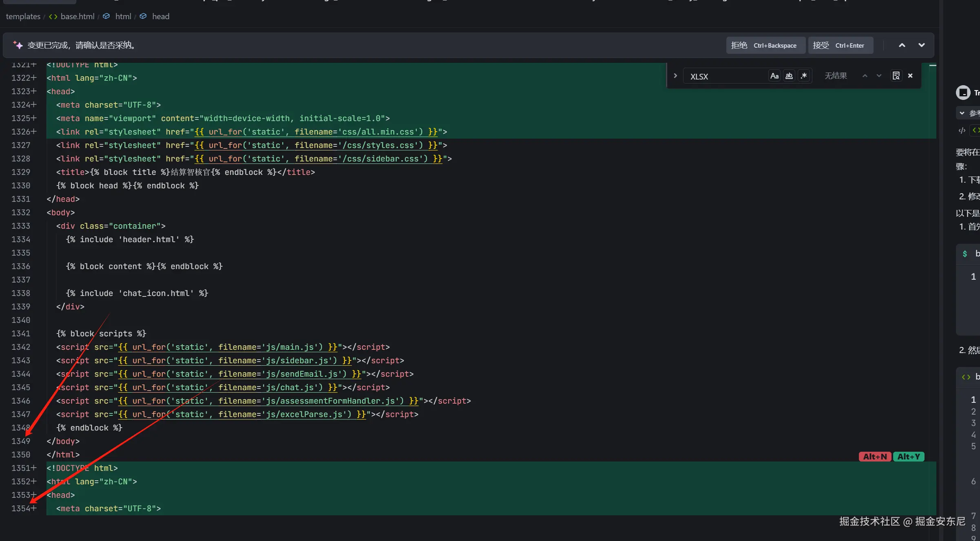Collapse the 参考 section chevron
The height and width of the screenshot is (541, 980).
pyautogui.click(x=962, y=113)
